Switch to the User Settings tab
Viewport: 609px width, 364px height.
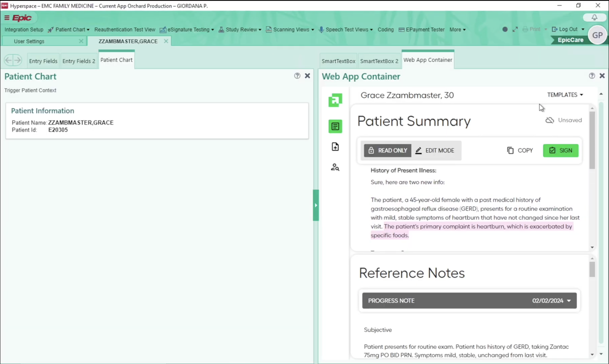pyautogui.click(x=29, y=41)
